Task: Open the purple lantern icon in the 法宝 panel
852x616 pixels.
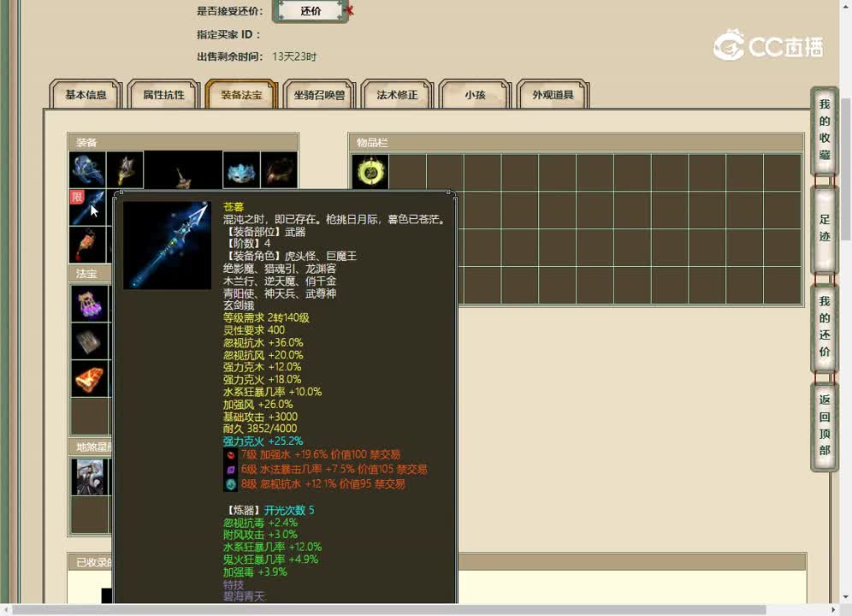Action: click(87, 302)
